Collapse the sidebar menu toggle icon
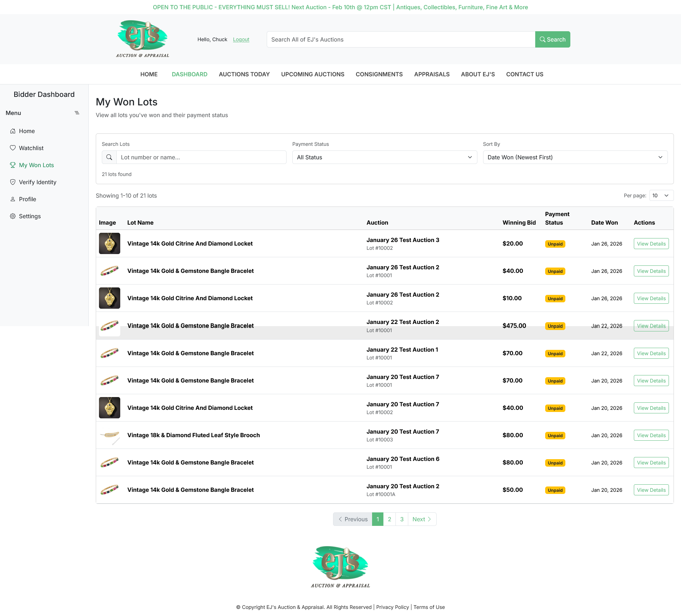 click(x=77, y=113)
